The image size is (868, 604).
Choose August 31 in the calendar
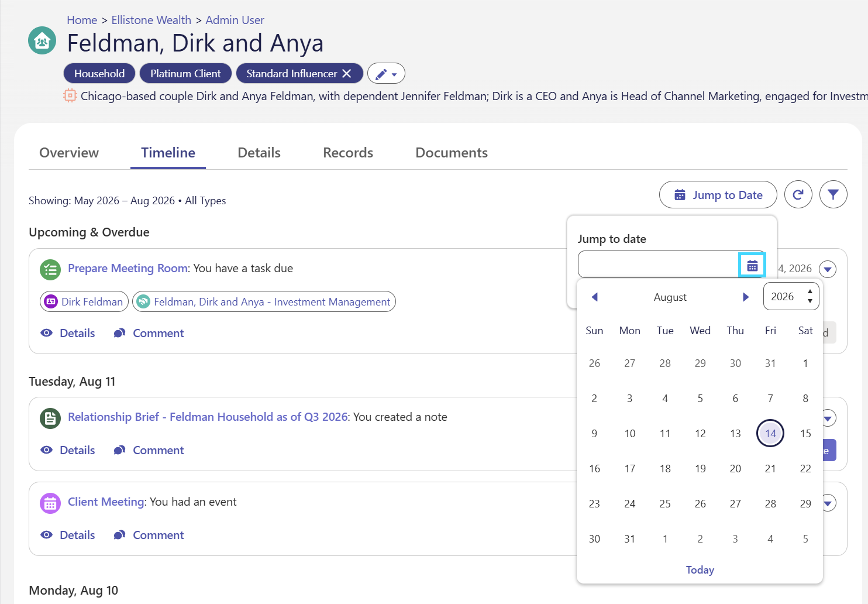click(630, 539)
